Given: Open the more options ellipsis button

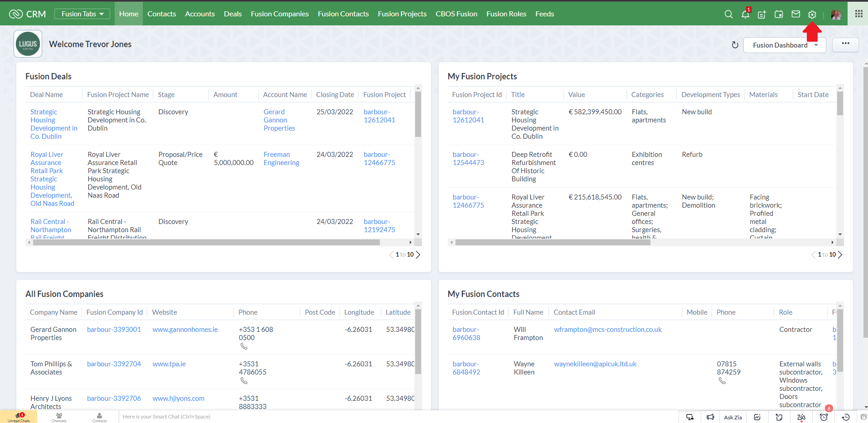Looking at the screenshot, I should coord(845,44).
